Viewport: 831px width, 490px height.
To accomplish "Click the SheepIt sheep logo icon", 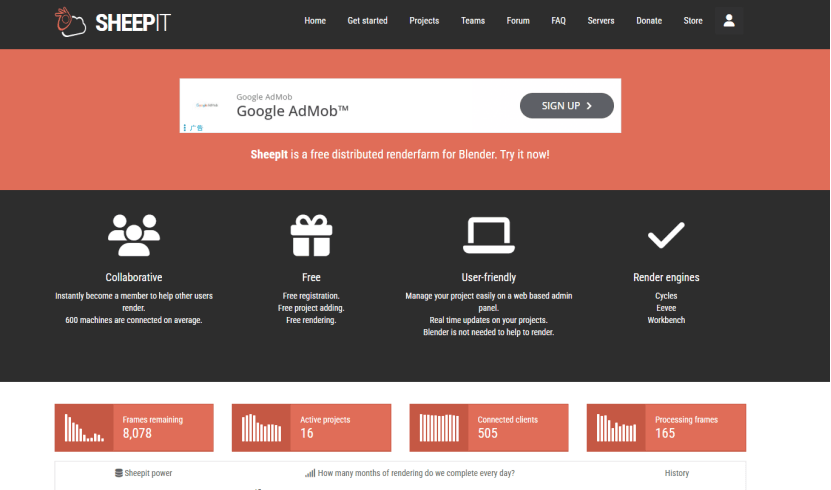I will coord(70,22).
